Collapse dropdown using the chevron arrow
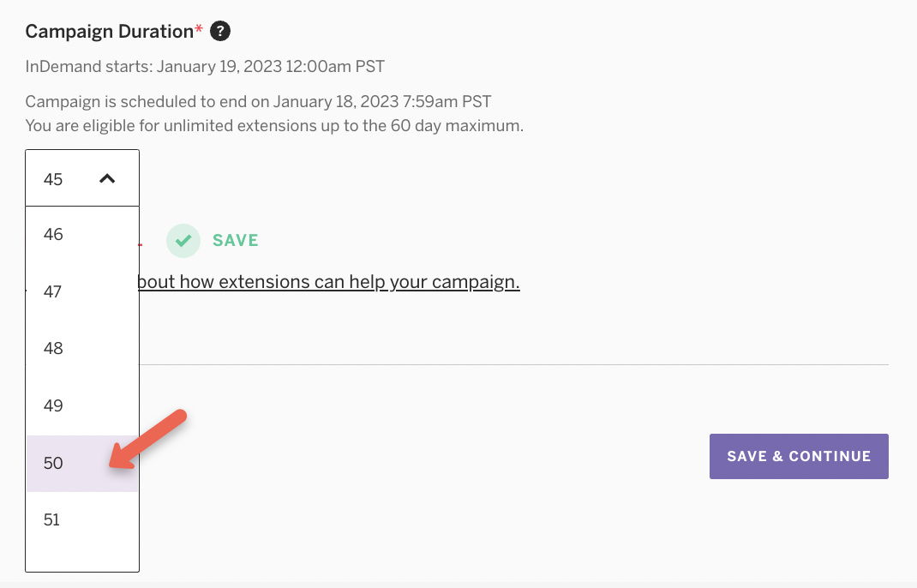 tap(107, 179)
